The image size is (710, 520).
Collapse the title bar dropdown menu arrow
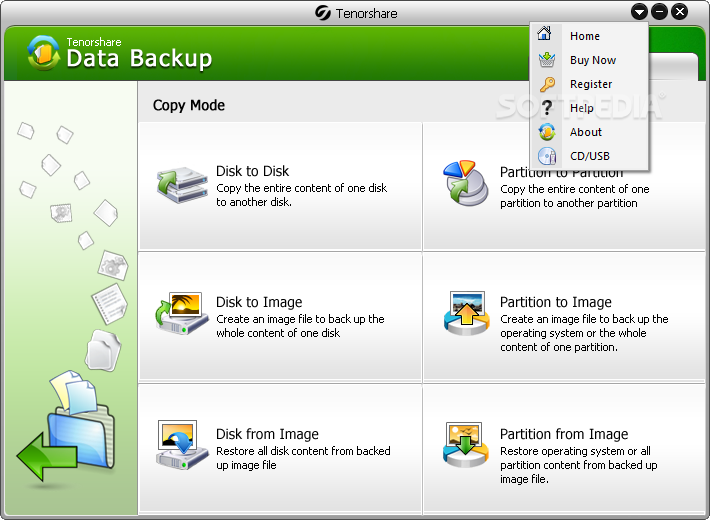click(x=639, y=12)
